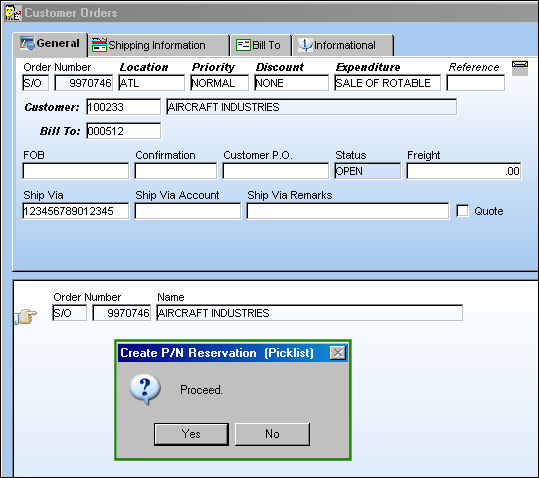Click the top Order Number 9970746 field
This screenshot has width=539, height=478.
coord(84,83)
